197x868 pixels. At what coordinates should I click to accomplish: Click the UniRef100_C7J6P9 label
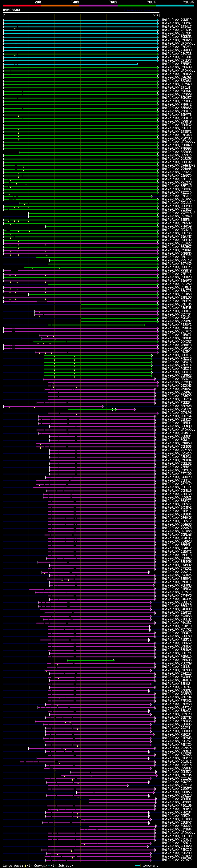pos(177,396)
